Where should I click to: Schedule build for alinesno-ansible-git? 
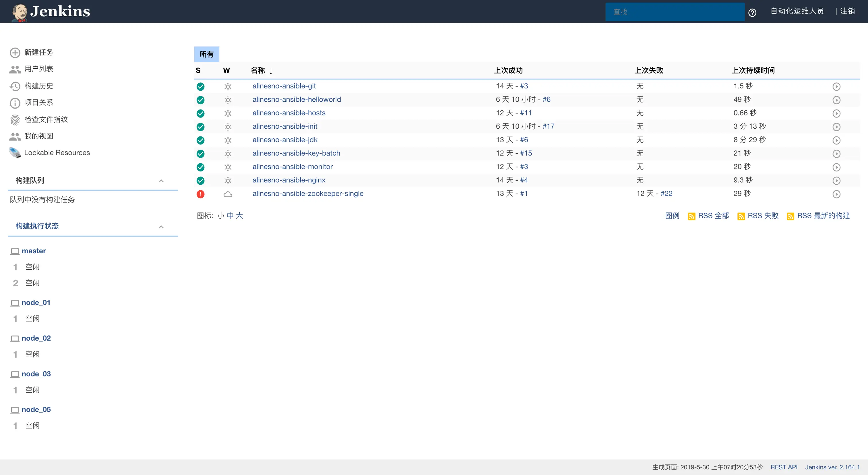tap(836, 87)
